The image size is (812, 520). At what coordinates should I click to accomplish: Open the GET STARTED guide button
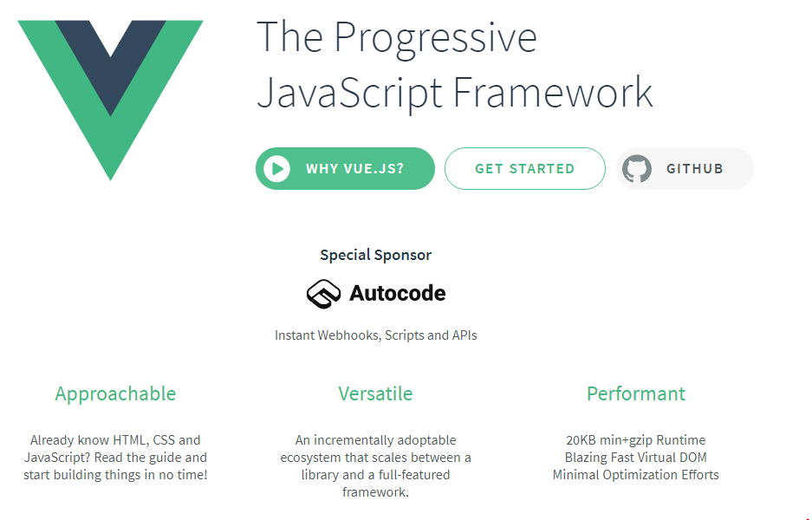click(x=524, y=169)
